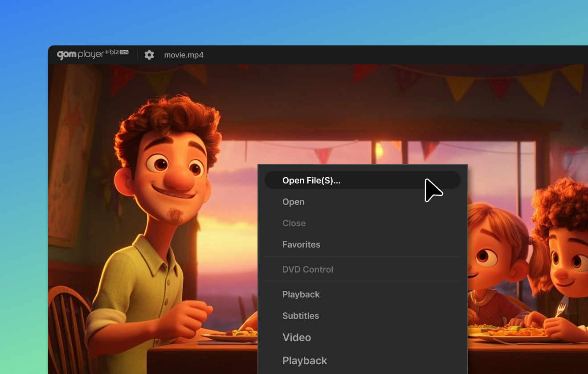Screen dimensions: 588x374
Task: Click the desktop background above the player
Action: click(x=294, y=22)
